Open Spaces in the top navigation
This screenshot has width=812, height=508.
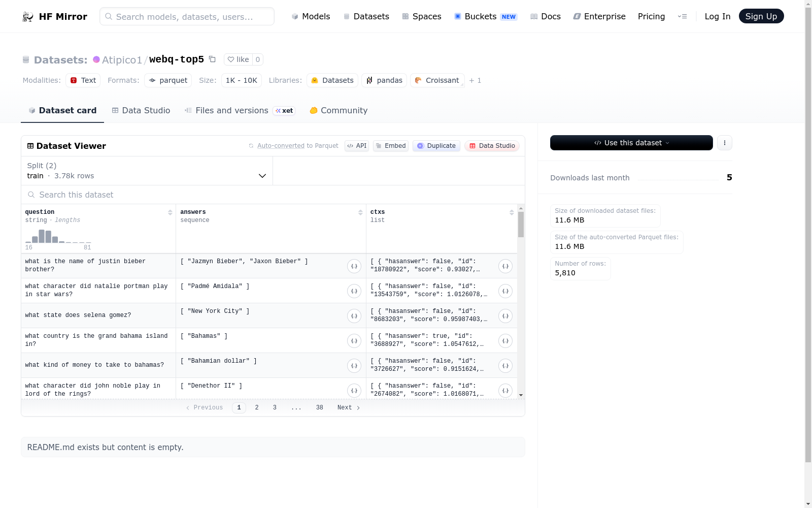pos(422,16)
